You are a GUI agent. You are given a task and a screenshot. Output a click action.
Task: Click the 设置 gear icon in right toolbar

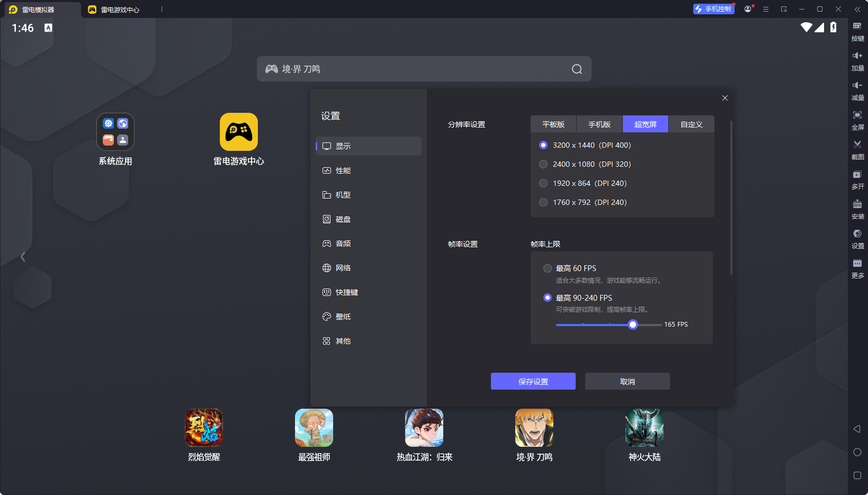click(857, 233)
